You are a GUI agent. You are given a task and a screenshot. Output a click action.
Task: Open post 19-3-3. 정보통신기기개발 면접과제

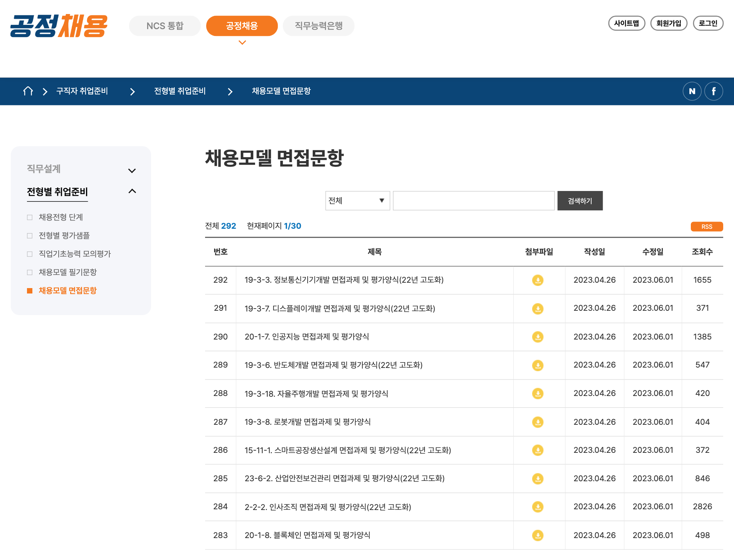tap(344, 280)
